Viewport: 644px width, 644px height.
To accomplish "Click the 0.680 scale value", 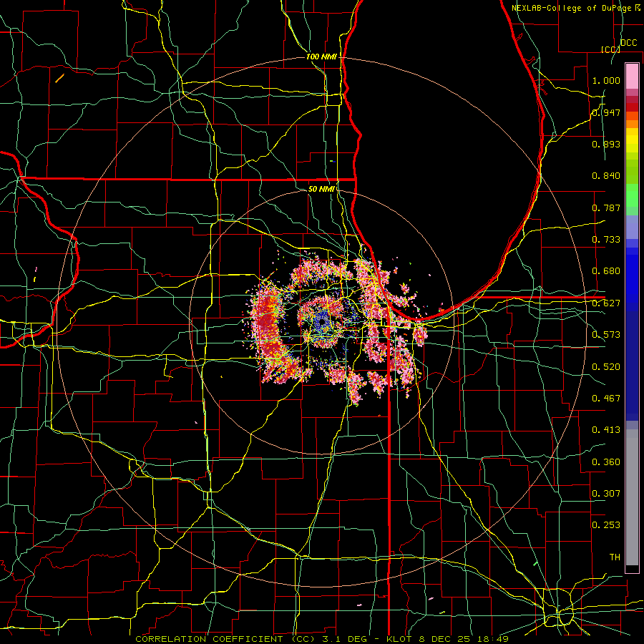I will click(x=606, y=271).
